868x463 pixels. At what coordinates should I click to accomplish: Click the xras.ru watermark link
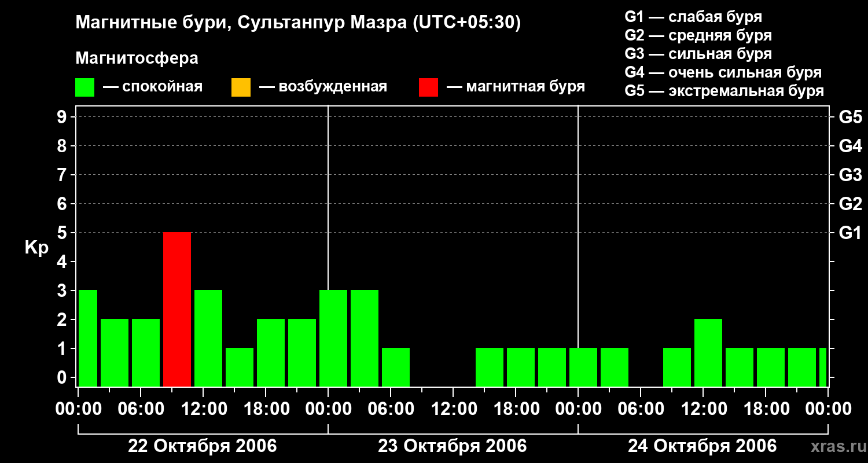(x=835, y=446)
